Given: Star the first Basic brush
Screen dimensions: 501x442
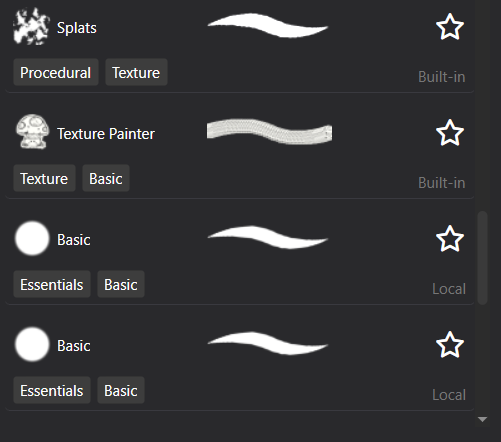Looking at the screenshot, I should click(450, 239).
